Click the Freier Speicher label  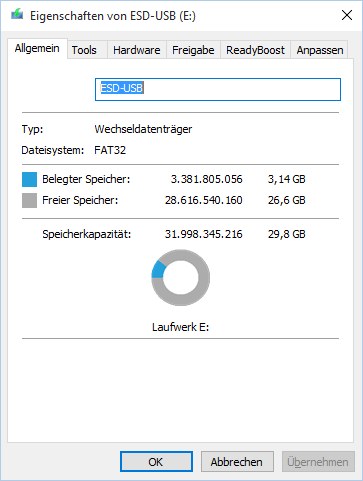pos(80,200)
